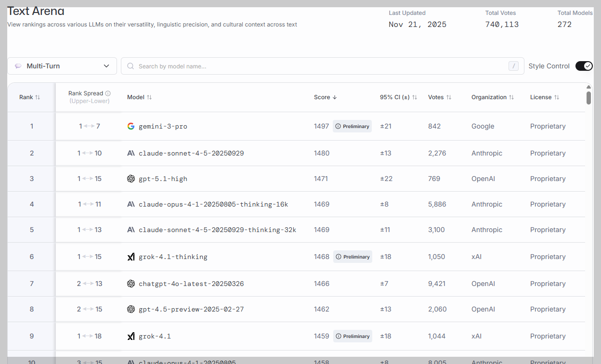Click votes value 9,421
This screenshot has height=364, width=601.
point(437,284)
